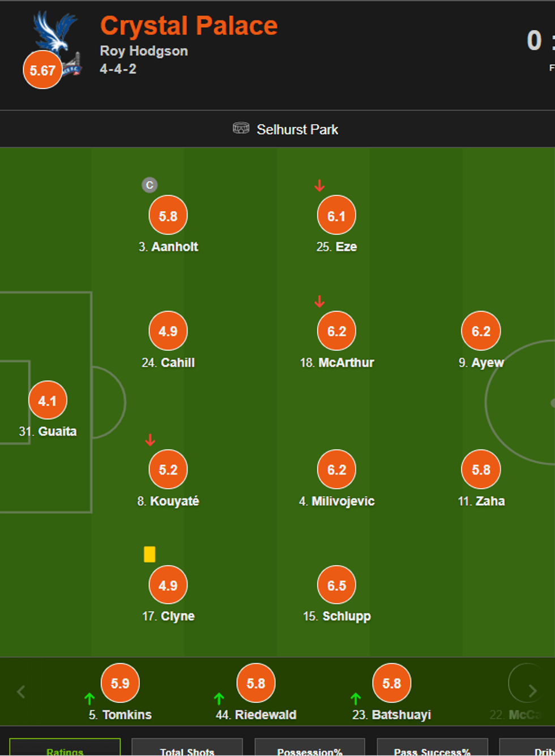Click McArthur's 6.2 rating circle
The width and height of the screenshot is (555, 756).
click(x=336, y=331)
